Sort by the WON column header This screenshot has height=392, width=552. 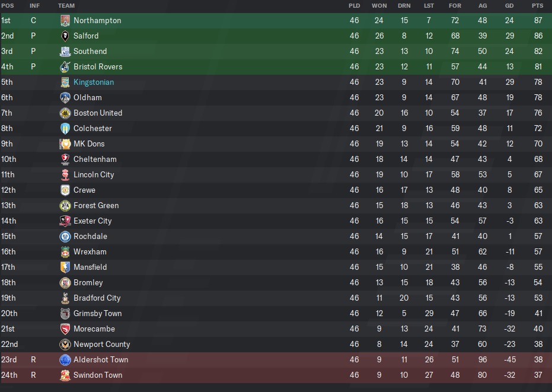(379, 6)
